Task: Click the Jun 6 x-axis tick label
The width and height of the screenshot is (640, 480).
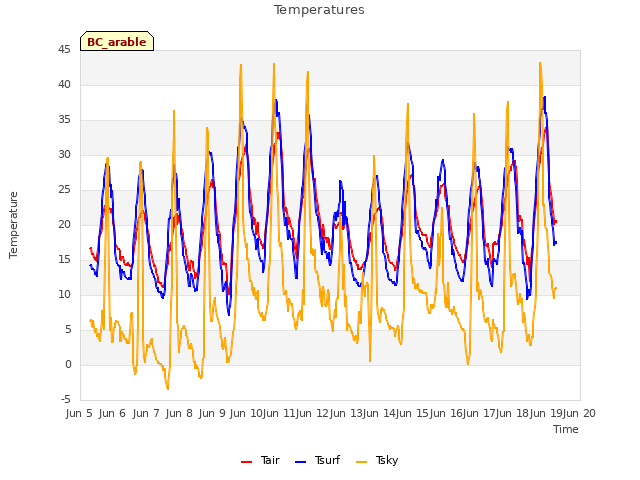Action: point(112,413)
